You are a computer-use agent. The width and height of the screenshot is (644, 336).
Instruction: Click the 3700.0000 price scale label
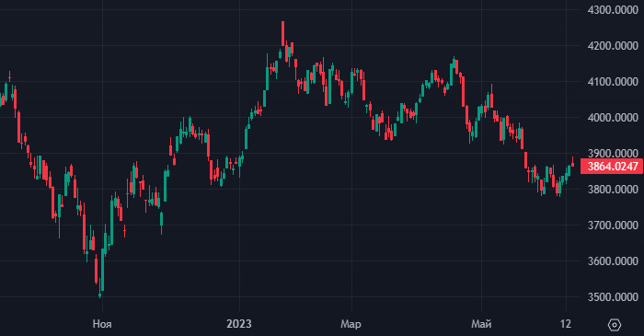click(x=613, y=226)
